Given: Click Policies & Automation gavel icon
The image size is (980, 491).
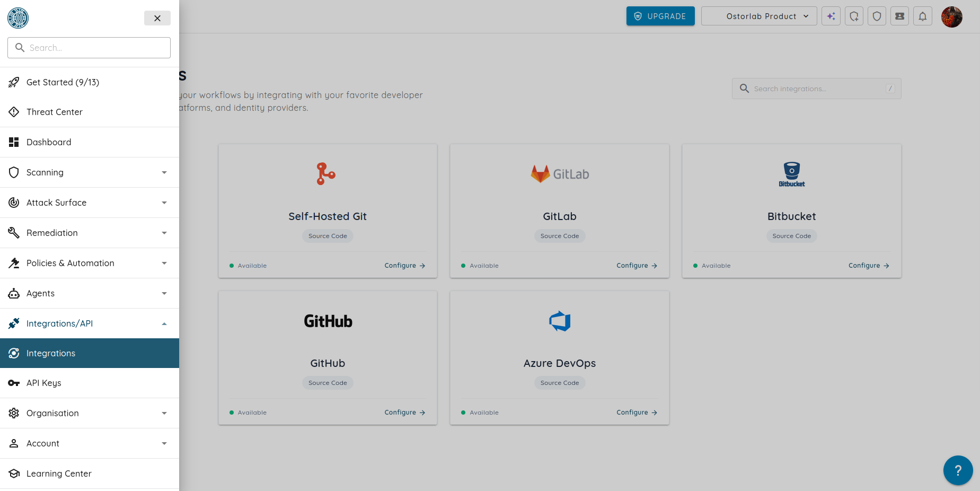Looking at the screenshot, I should pos(14,263).
